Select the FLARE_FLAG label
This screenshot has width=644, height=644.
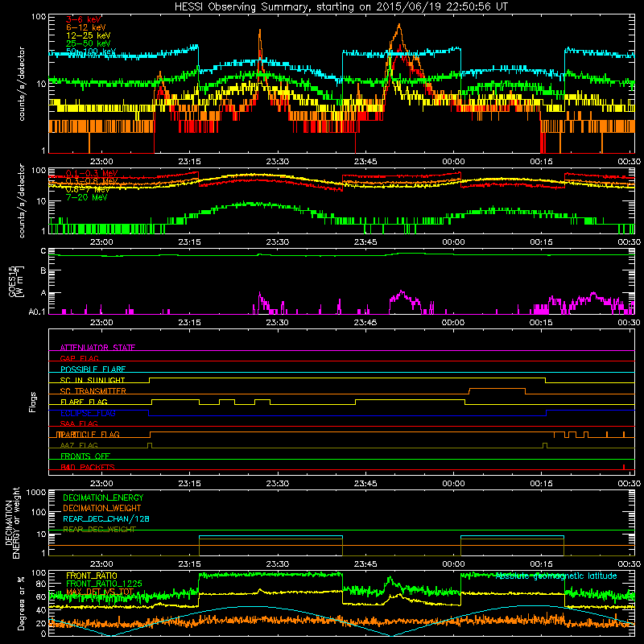click(x=84, y=402)
